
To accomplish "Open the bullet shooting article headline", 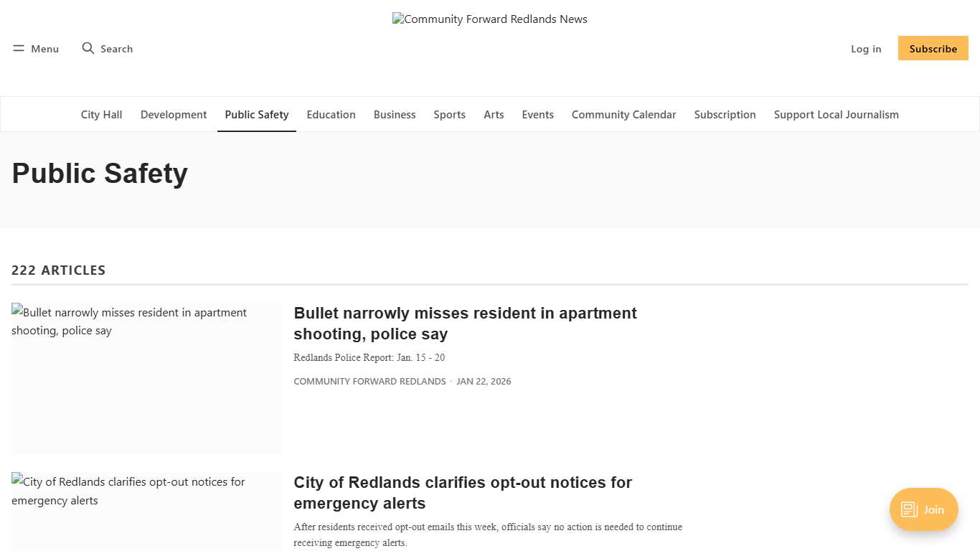I will click(x=465, y=323).
